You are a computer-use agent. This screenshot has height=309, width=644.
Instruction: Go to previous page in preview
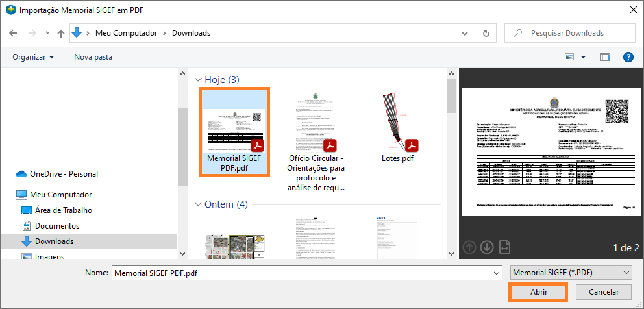tap(469, 247)
